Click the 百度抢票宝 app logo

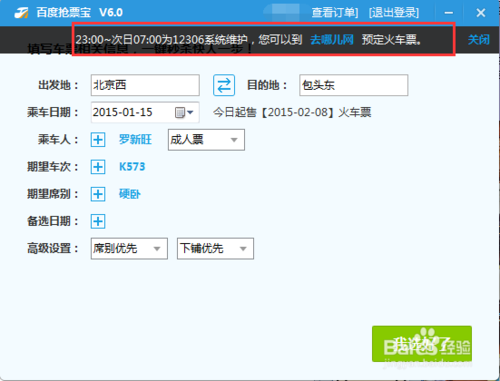pos(21,13)
